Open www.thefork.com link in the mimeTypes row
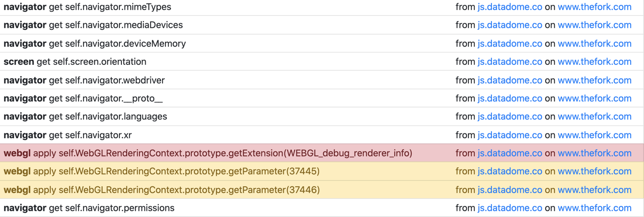644x217 pixels. tap(594, 7)
